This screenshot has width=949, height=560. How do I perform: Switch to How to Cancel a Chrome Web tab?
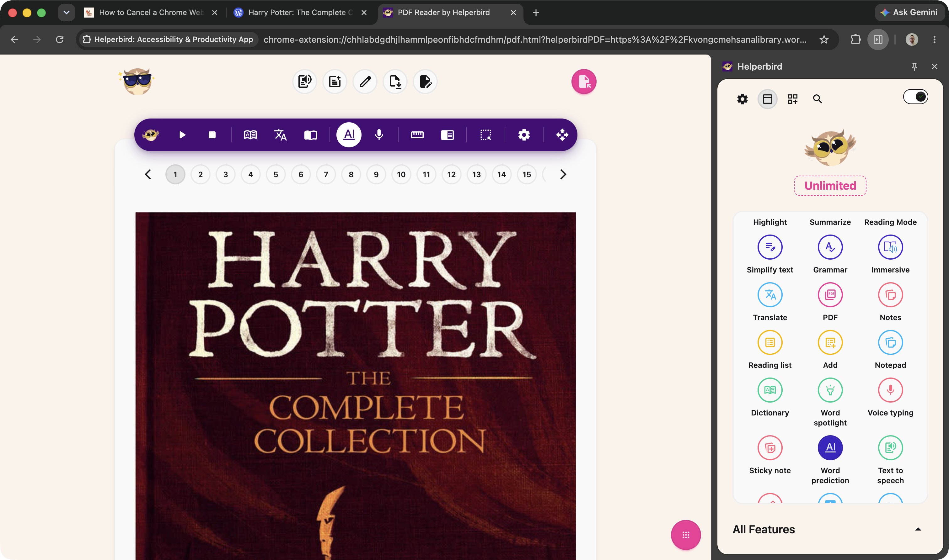(151, 13)
